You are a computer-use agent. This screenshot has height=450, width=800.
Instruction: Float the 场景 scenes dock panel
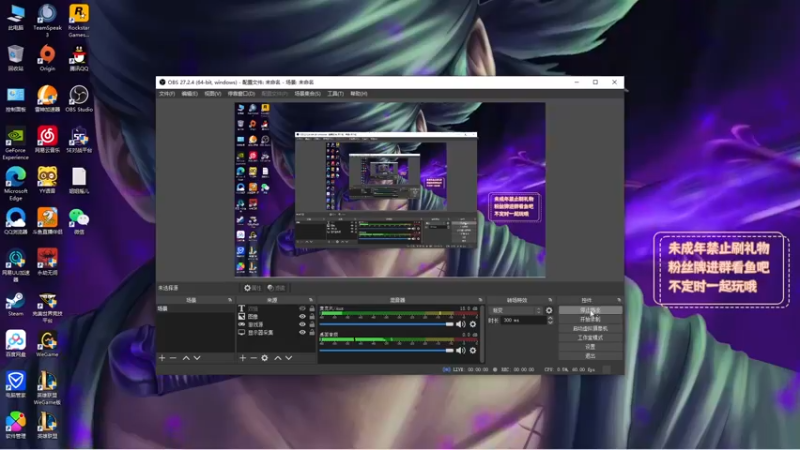click(x=230, y=300)
